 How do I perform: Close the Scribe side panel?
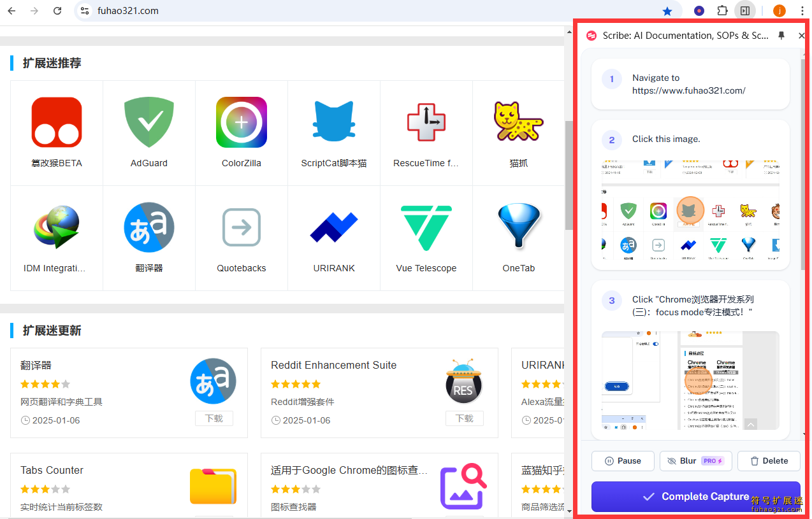(802, 36)
